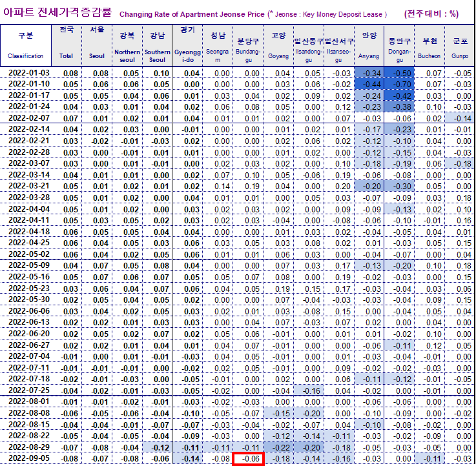Select the 동안구 Dongan-gu header
Screen dimensions: 476x466
click(399, 46)
